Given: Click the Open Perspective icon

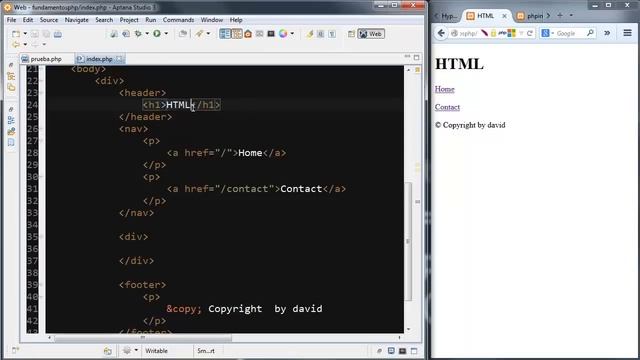Looking at the screenshot, I should pos(351,34).
